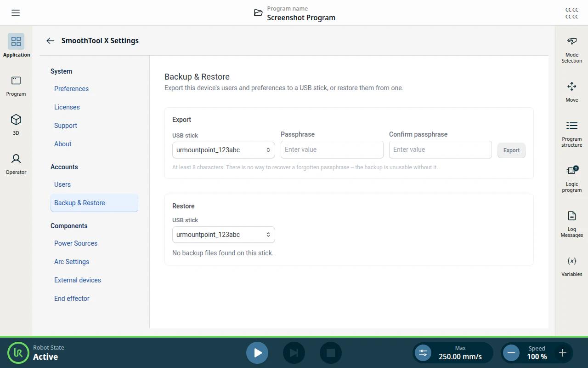Focus the Confirm passphrase field
The image size is (588, 368).
point(441,149)
